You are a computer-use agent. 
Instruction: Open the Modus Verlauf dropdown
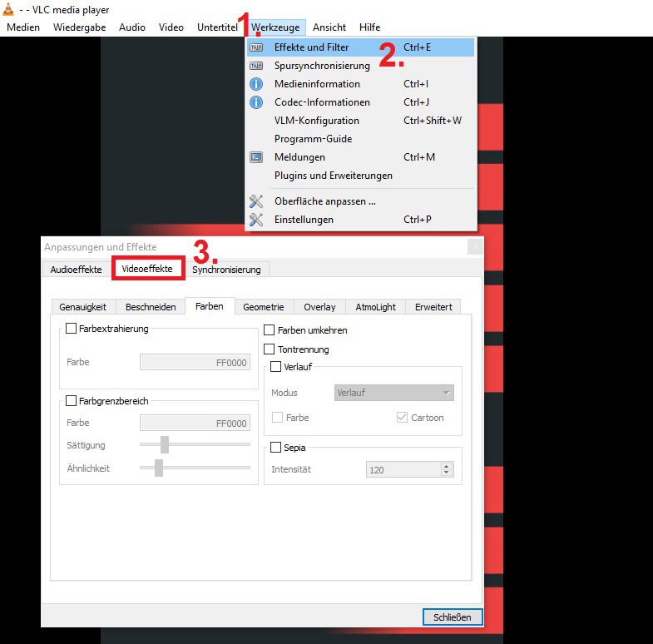393,393
